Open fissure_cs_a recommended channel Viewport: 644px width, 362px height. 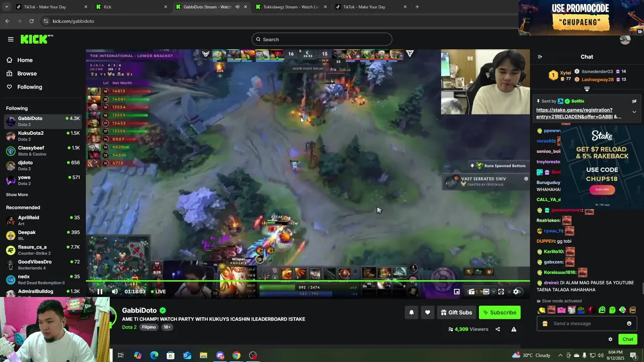[x=43, y=250]
